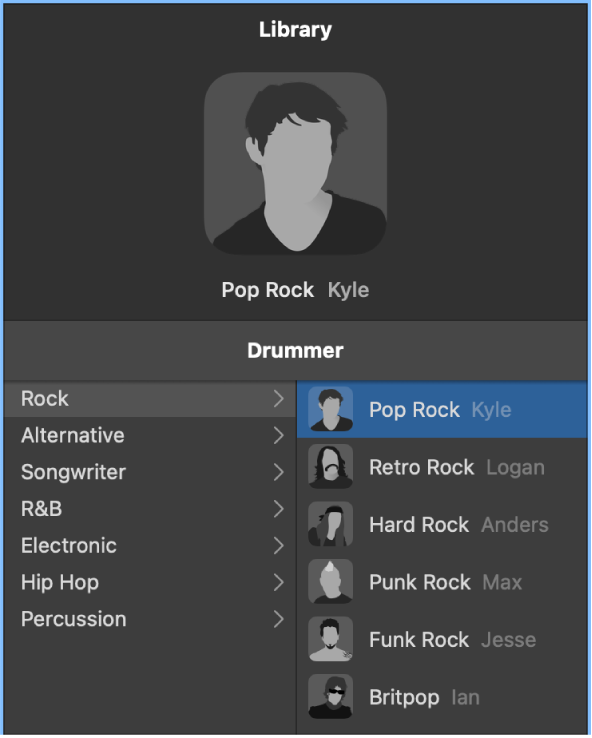This screenshot has width=592, height=738.
Task: Click the 'Ian' drummer name
Action: coord(465,697)
